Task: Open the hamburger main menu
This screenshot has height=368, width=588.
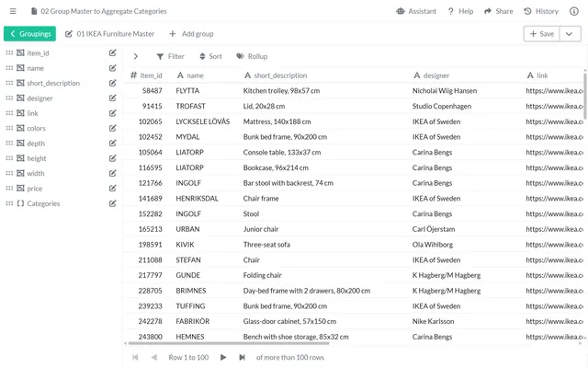Action: [x=13, y=11]
